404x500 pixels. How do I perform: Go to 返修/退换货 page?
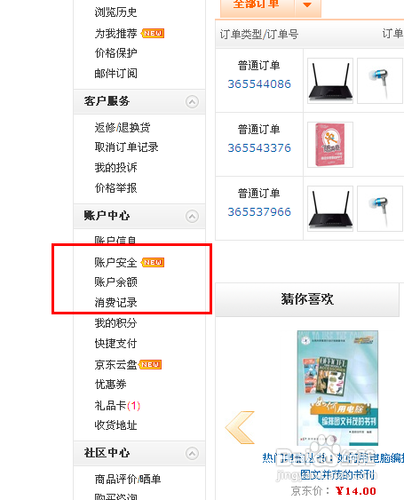tap(122, 127)
